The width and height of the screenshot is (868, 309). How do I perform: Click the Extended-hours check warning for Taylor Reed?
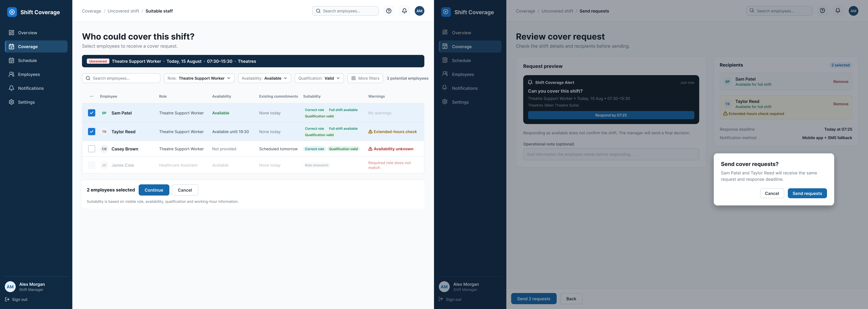(393, 132)
